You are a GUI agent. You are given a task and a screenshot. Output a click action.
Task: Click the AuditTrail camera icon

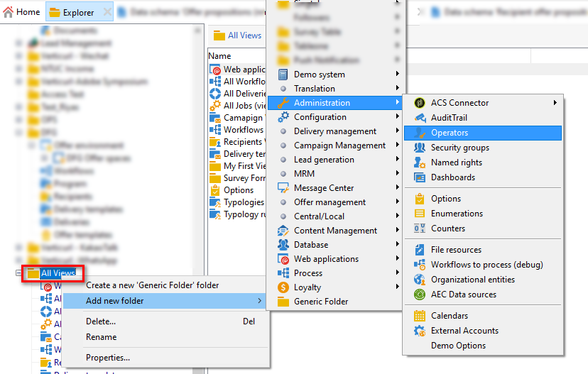419,118
